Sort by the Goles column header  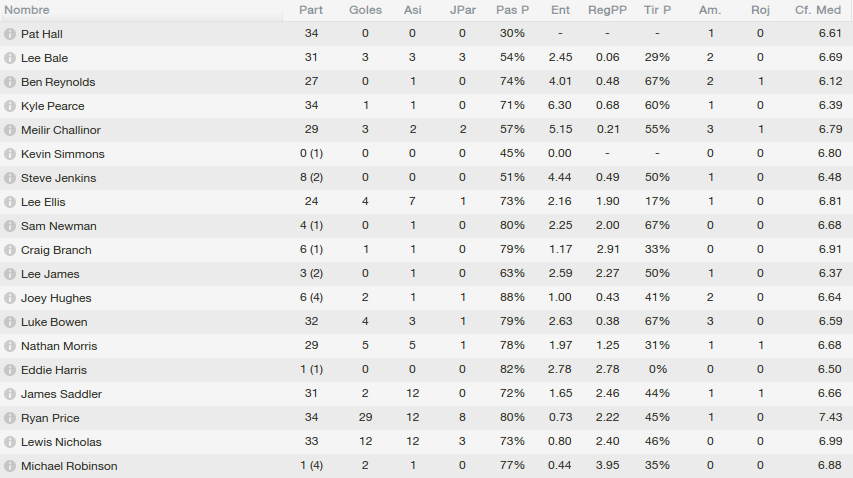pos(365,10)
